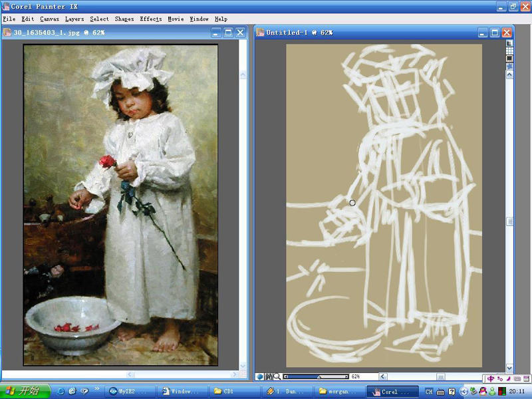Click the sketch canvas in Untitled-1
532x399 pixels.
click(x=384, y=205)
